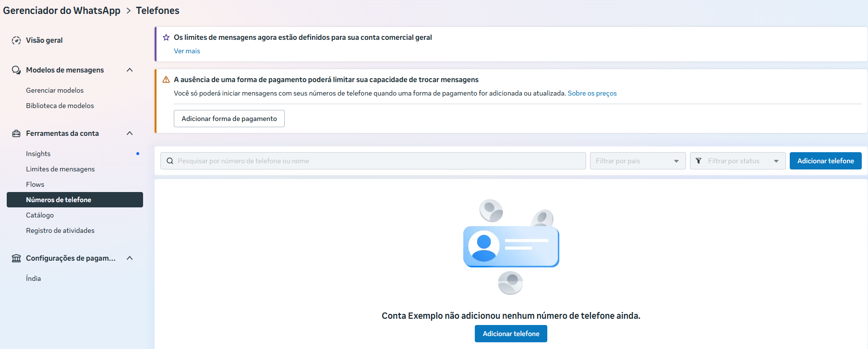Viewport: 868px width, 349px height.
Task: Open Registro de atividades
Action: click(60, 230)
